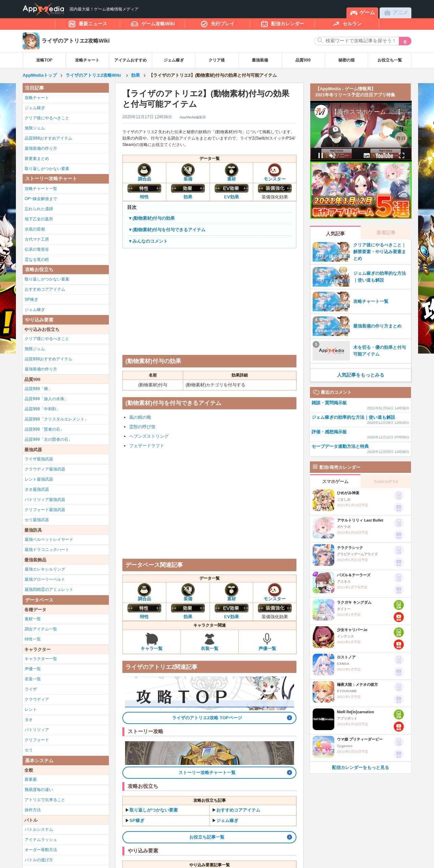Viewport: 434px width, 868px height.
Task: Select ジェム稼ぎ in the wiki menu
Action: [174, 60]
